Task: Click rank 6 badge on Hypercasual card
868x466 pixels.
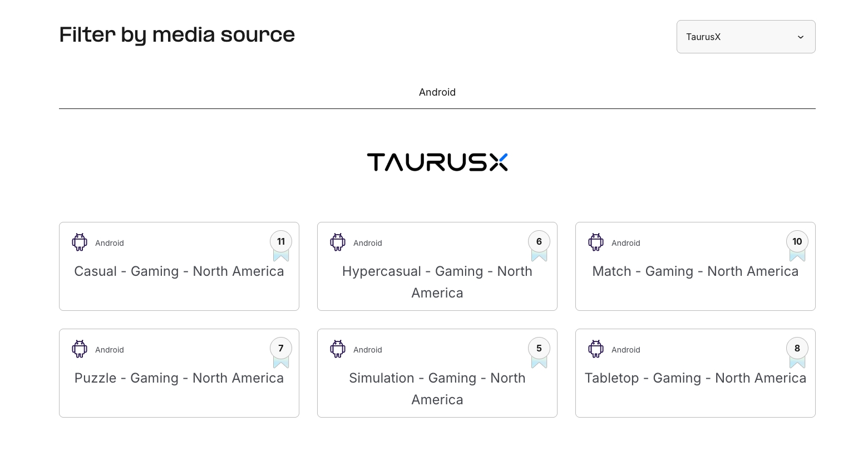Action: coord(539,242)
